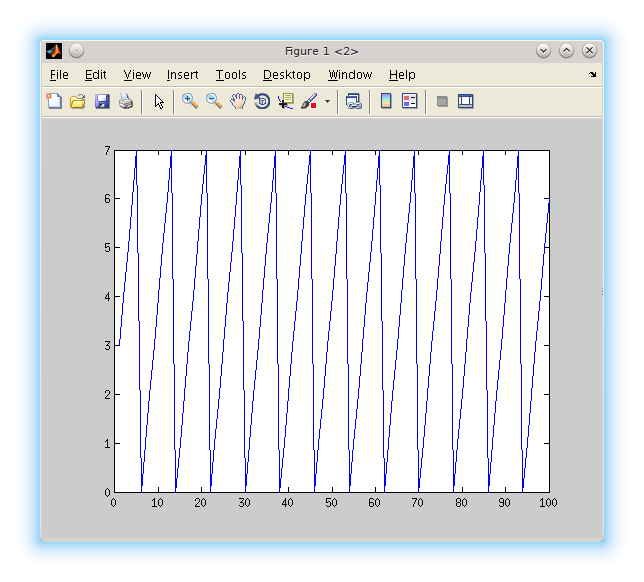Screen dimensions: 644x582
Task: Click the Link Plot toolbar button
Action: (x=353, y=101)
